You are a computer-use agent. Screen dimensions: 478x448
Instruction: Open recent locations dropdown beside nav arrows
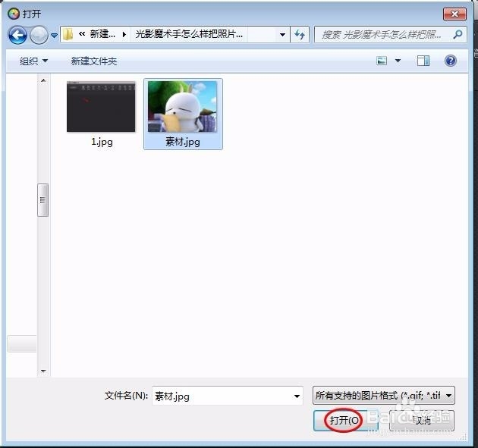click(55, 36)
